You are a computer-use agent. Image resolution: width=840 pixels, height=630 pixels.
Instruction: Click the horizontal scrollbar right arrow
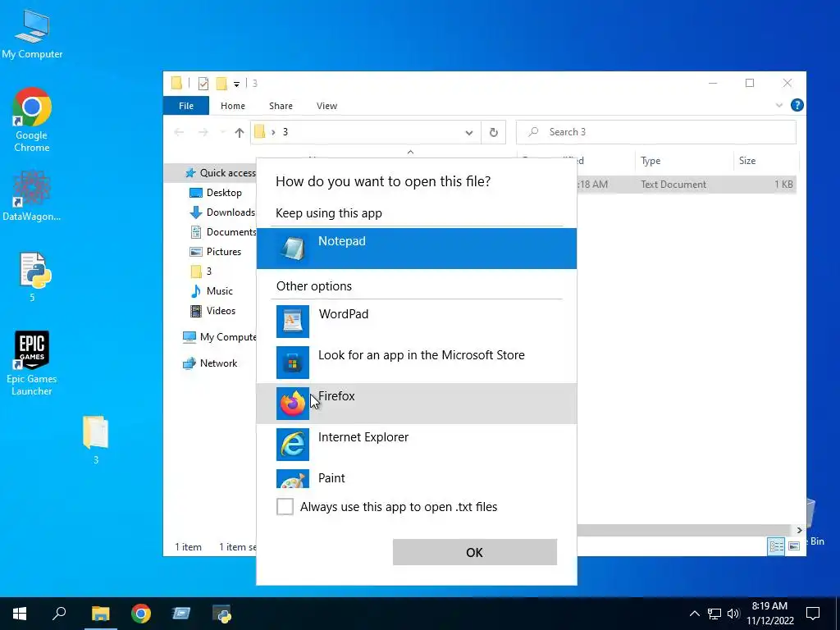(x=799, y=530)
